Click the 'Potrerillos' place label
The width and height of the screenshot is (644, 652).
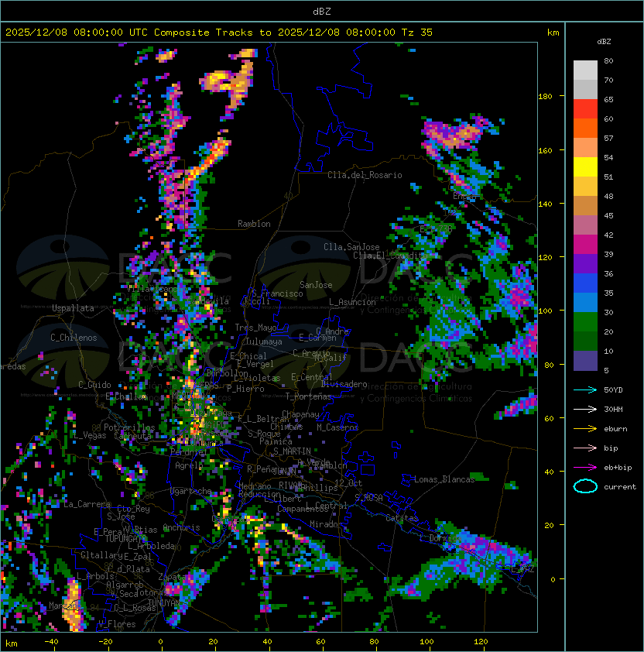click(x=129, y=427)
